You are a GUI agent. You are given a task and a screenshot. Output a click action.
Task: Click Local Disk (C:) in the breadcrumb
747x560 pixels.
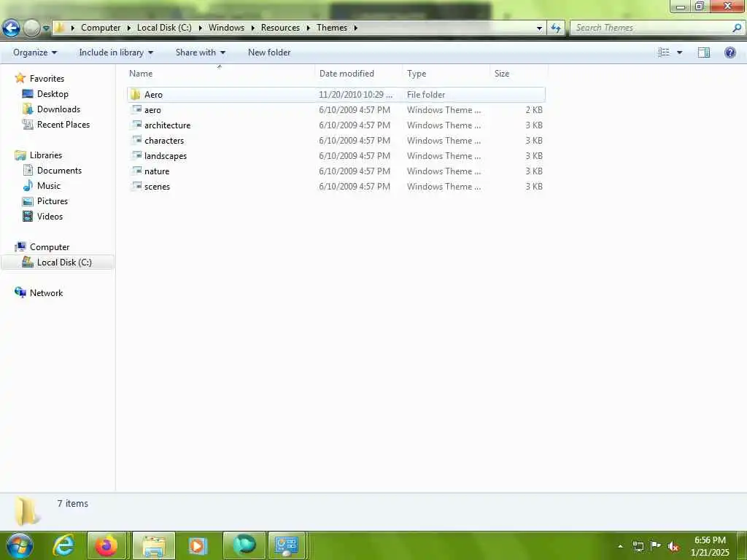tap(164, 28)
